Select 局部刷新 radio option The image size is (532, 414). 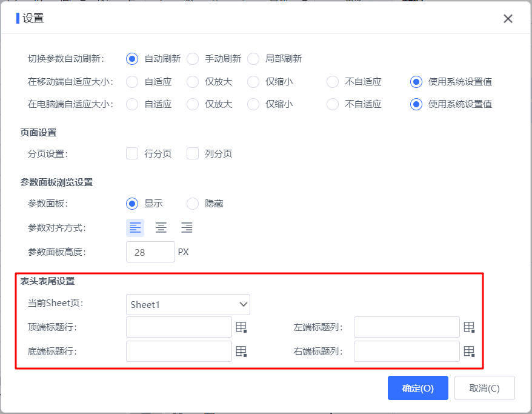point(253,59)
